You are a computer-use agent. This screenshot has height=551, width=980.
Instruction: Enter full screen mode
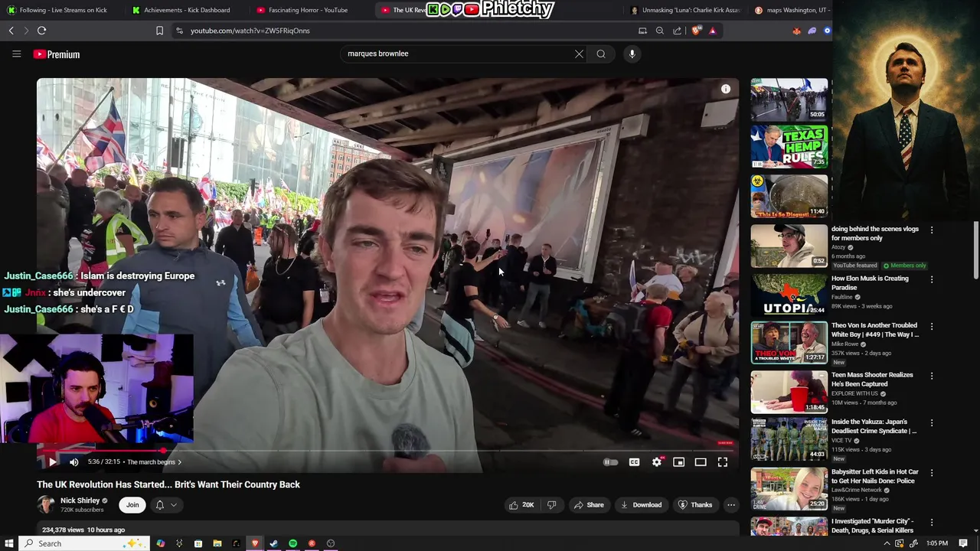[x=723, y=462]
